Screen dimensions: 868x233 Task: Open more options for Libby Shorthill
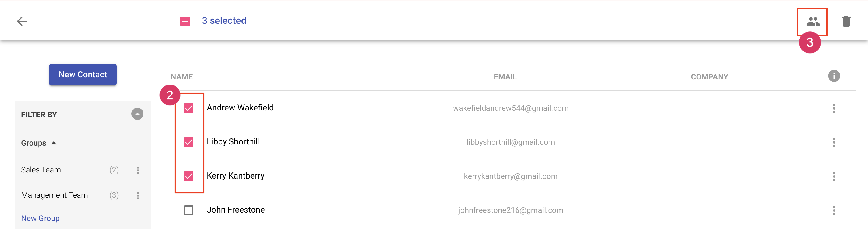coord(834,142)
